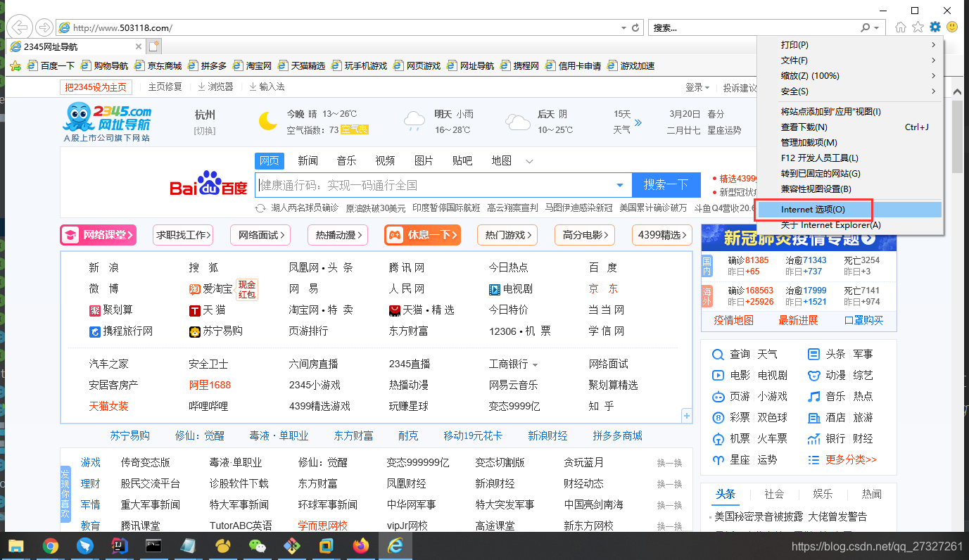The height and width of the screenshot is (560, 969).
Task: Open the 缩放(Z) zoom submenu
Action: [x=849, y=76]
